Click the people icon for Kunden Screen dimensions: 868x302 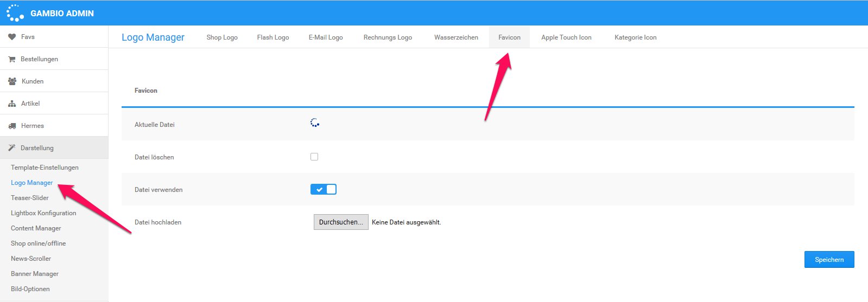coord(12,81)
